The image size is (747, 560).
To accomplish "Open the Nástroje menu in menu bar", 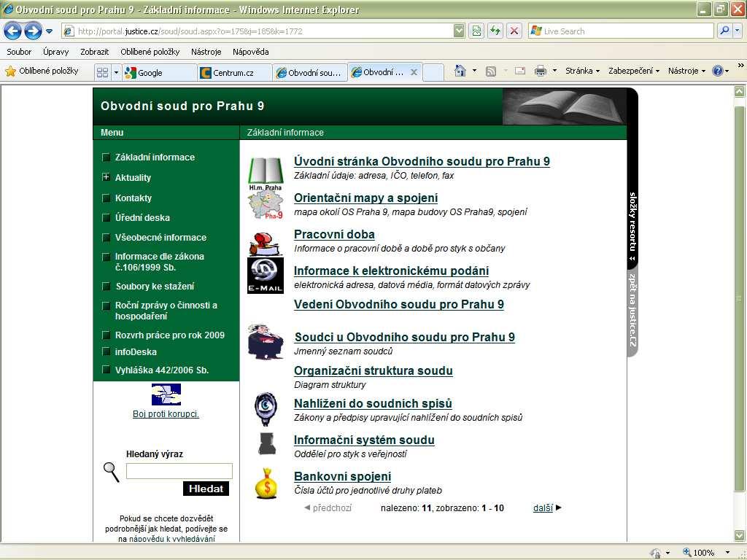I will [x=206, y=52].
